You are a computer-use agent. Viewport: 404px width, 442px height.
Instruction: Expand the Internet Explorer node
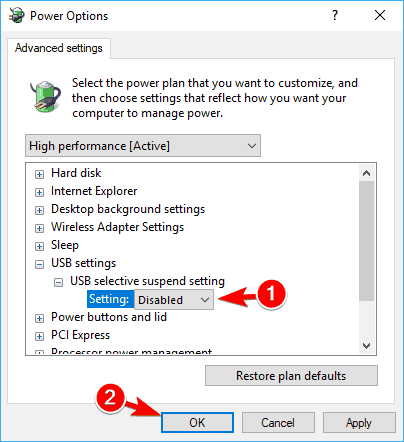pyautogui.click(x=39, y=192)
